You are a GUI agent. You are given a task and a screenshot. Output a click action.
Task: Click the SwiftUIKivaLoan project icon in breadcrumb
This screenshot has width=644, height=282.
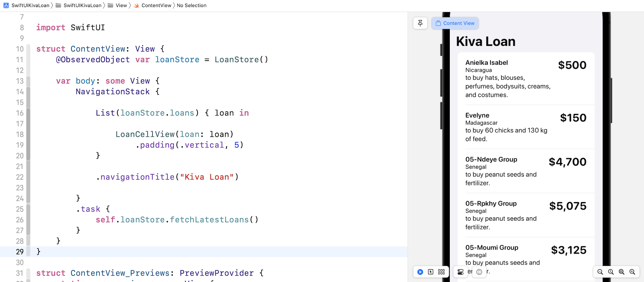[6, 5]
